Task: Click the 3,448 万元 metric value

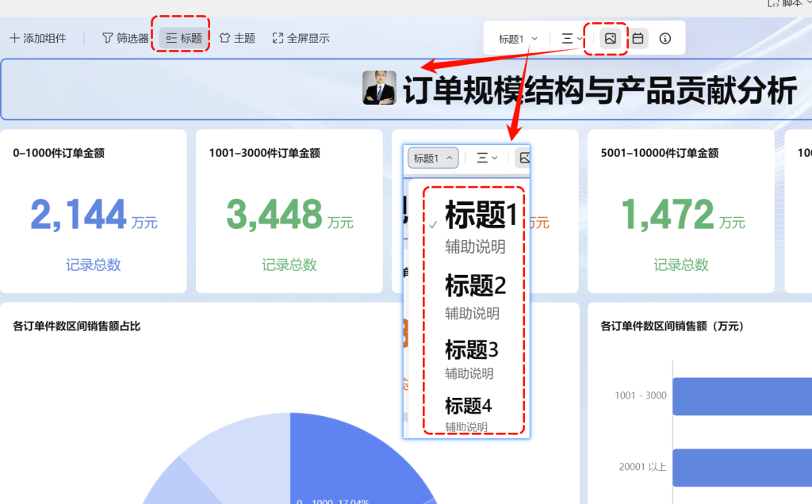Action: pyautogui.click(x=290, y=215)
